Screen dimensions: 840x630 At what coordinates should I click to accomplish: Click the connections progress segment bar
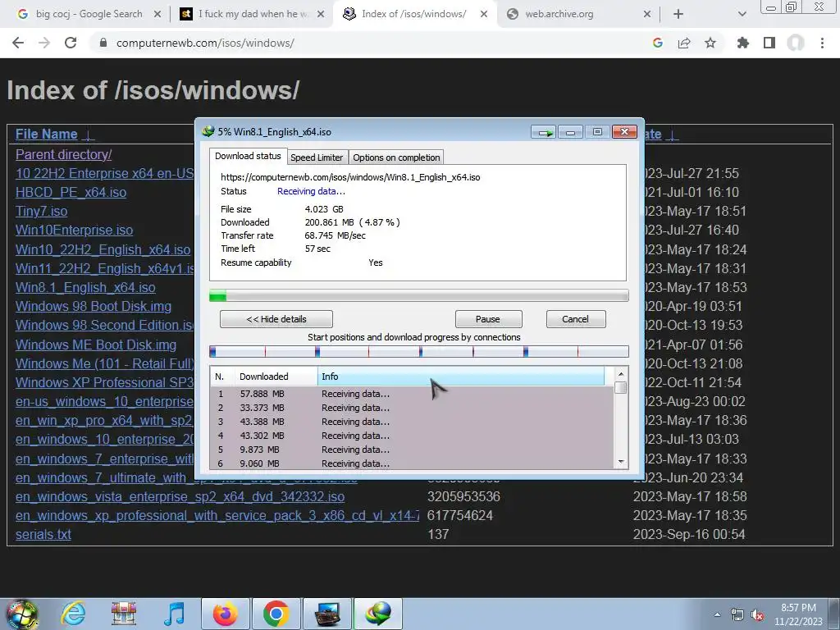click(x=419, y=351)
